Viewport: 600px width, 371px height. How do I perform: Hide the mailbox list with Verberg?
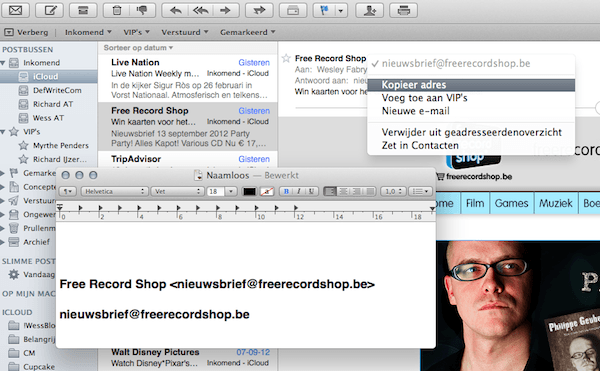pos(26,32)
